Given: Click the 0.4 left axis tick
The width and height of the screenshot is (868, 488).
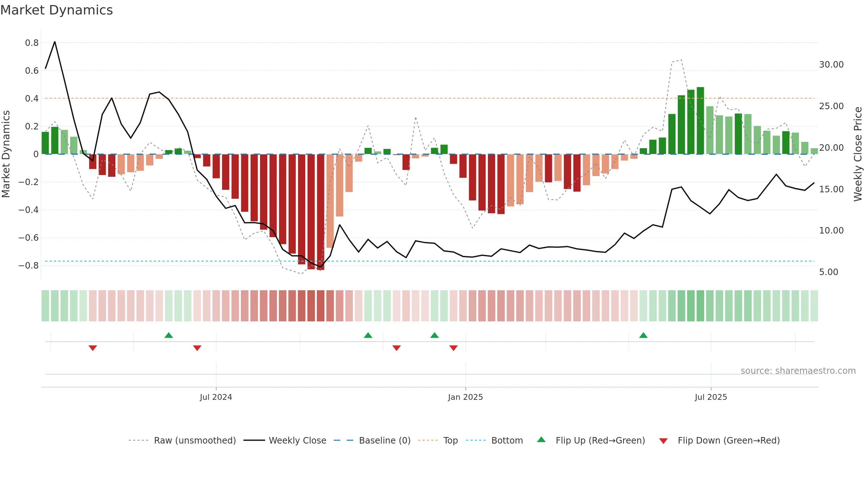Looking at the screenshot, I should pyautogui.click(x=31, y=98).
